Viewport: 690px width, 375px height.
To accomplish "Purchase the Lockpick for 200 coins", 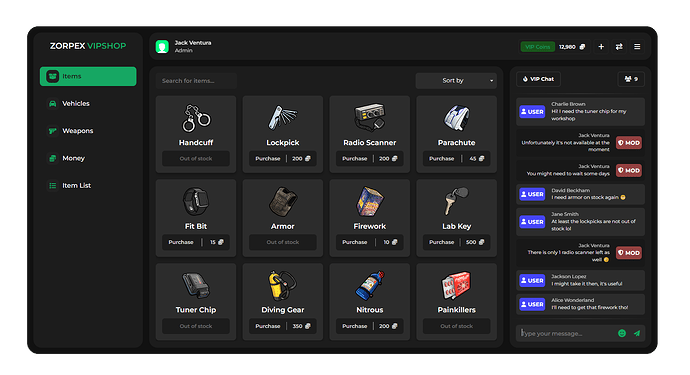I will [283, 158].
